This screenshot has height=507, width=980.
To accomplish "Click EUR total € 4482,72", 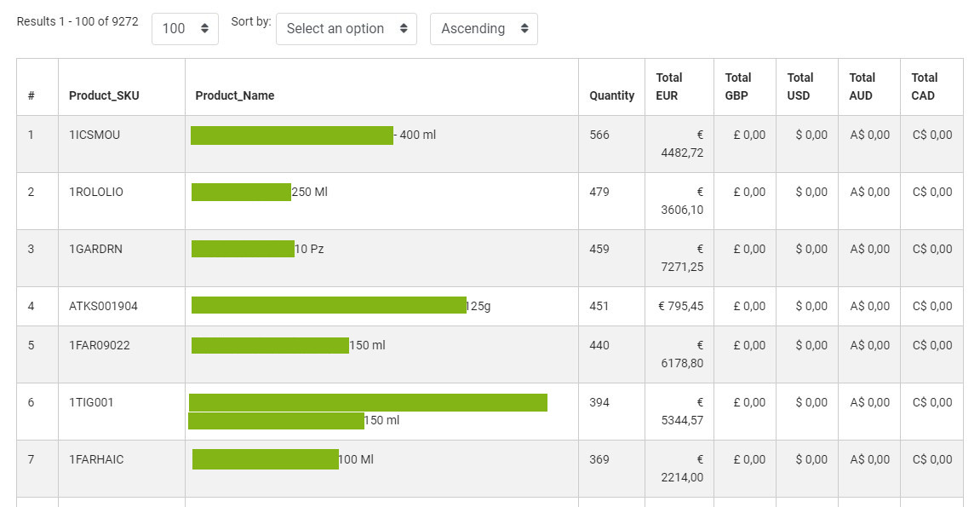I will 682,144.
